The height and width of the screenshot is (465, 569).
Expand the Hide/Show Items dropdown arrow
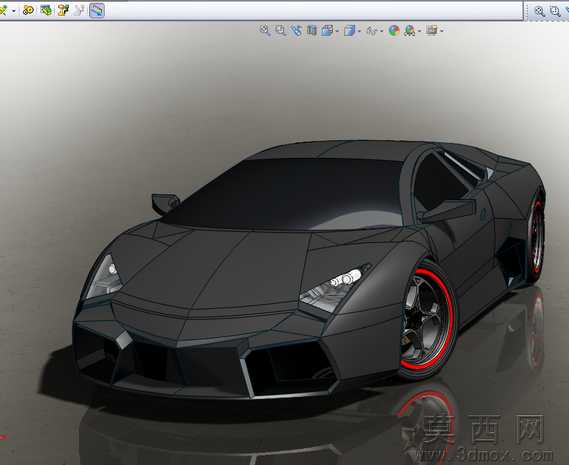382,31
